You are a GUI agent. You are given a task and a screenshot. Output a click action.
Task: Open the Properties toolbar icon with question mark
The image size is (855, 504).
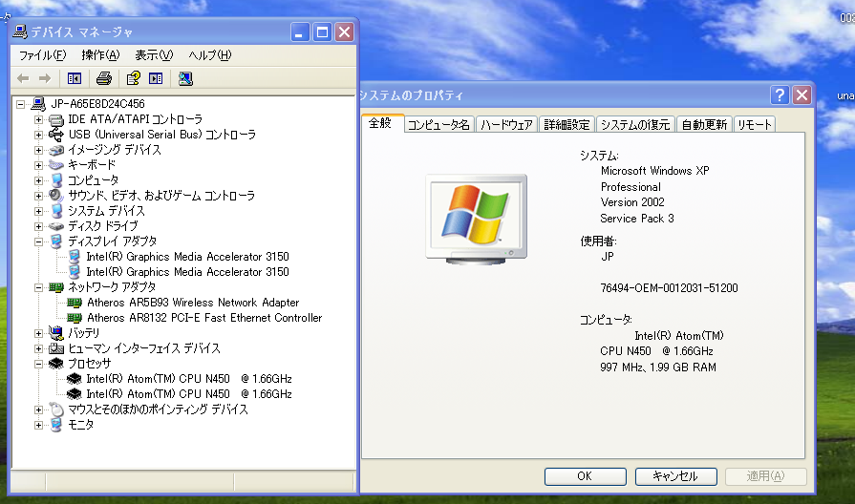tap(133, 78)
